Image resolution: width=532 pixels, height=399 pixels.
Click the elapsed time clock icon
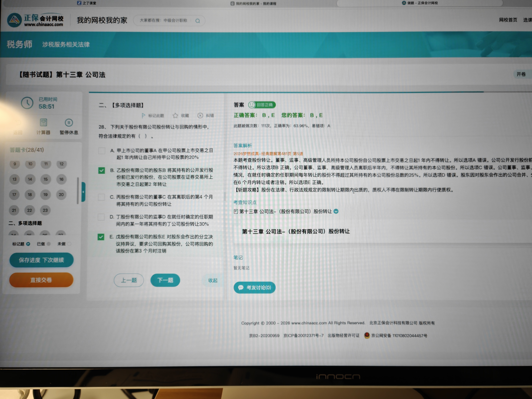click(27, 103)
